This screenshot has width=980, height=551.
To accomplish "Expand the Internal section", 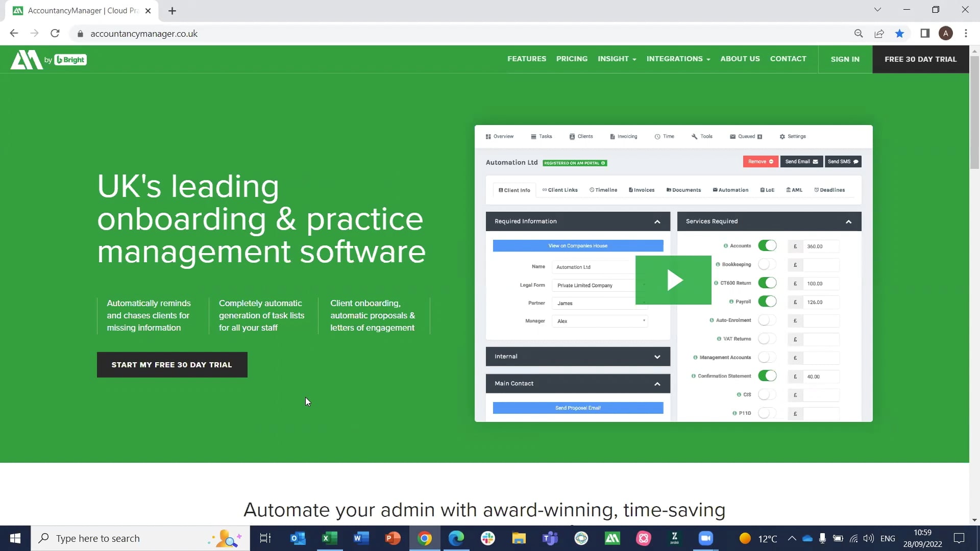I will [x=657, y=357].
